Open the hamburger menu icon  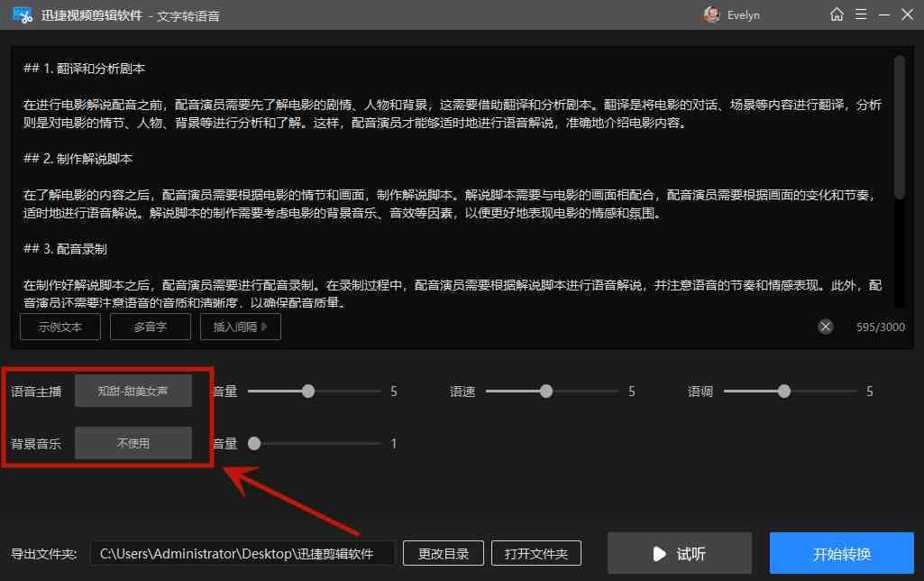click(x=860, y=14)
